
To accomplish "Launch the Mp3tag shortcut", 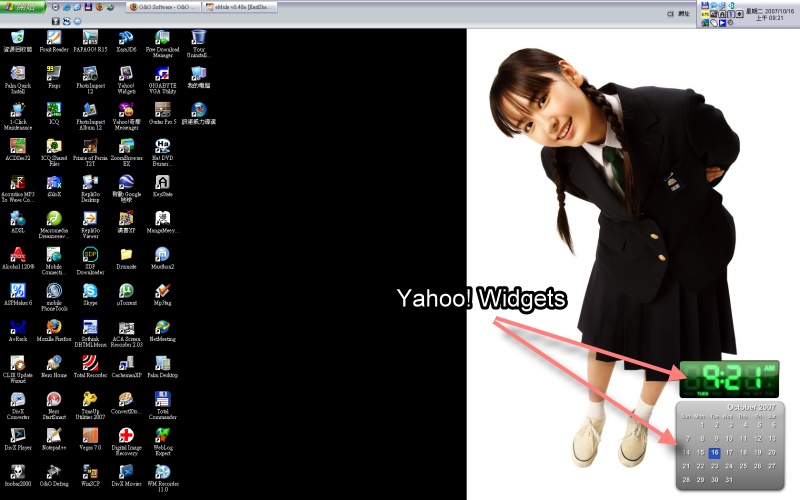I will (162, 294).
